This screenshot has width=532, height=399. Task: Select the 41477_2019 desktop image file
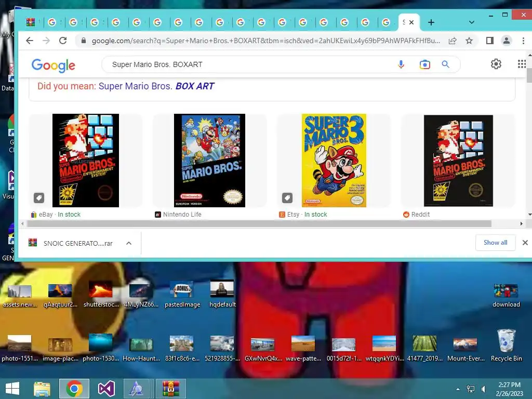coord(424,349)
